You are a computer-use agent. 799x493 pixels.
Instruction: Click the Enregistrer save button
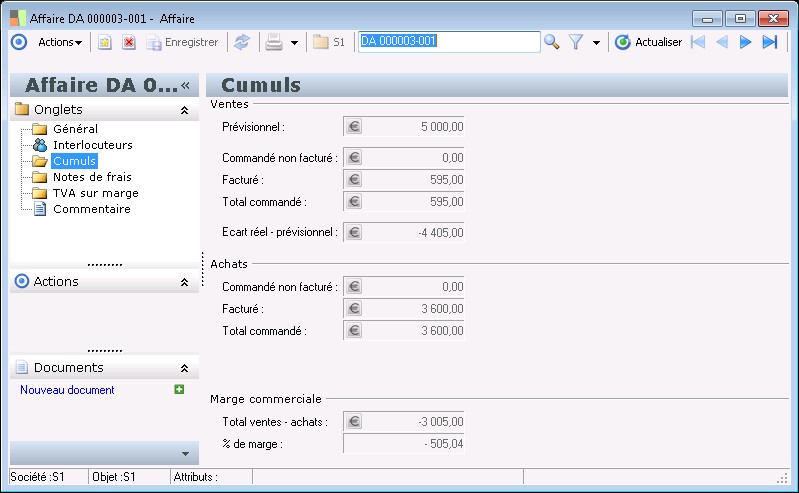point(182,42)
